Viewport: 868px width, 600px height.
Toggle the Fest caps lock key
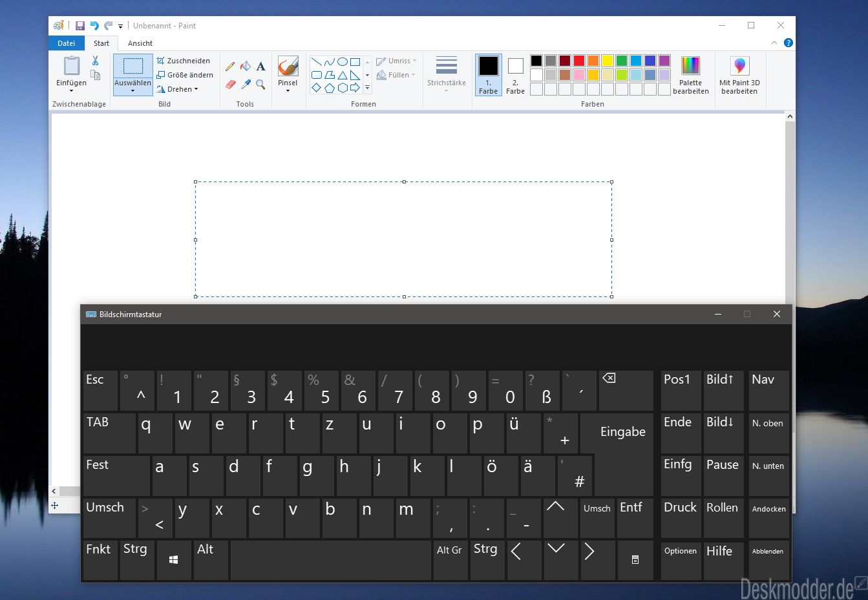[116, 475]
